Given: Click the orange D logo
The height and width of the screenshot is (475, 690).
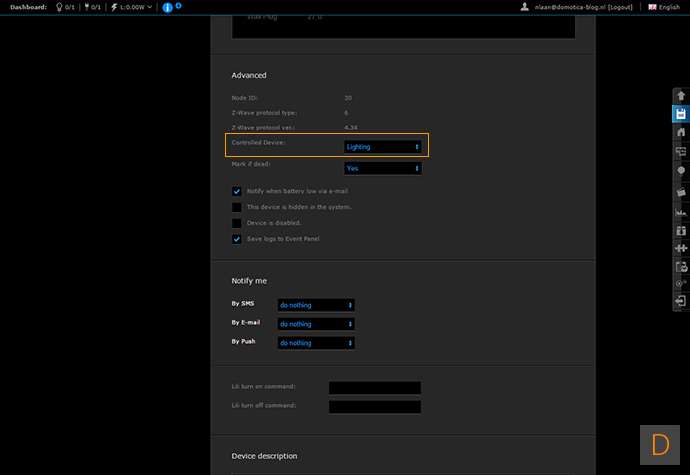Looking at the screenshot, I should point(659,444).
